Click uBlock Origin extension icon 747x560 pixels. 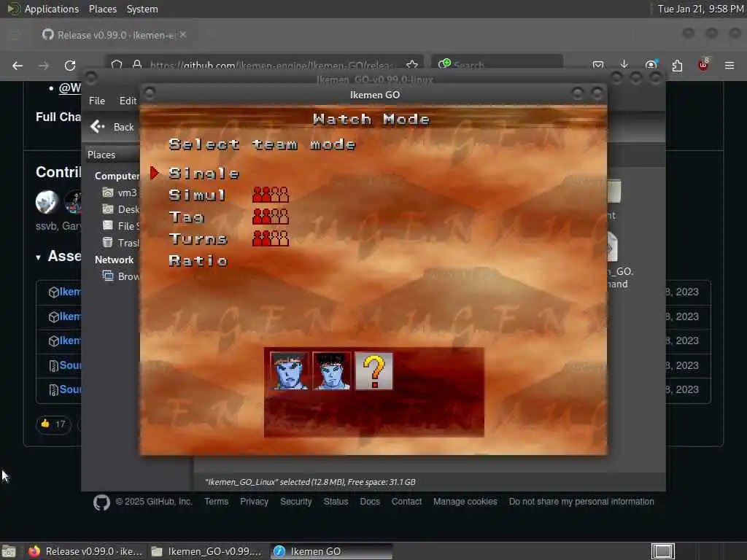703,65
